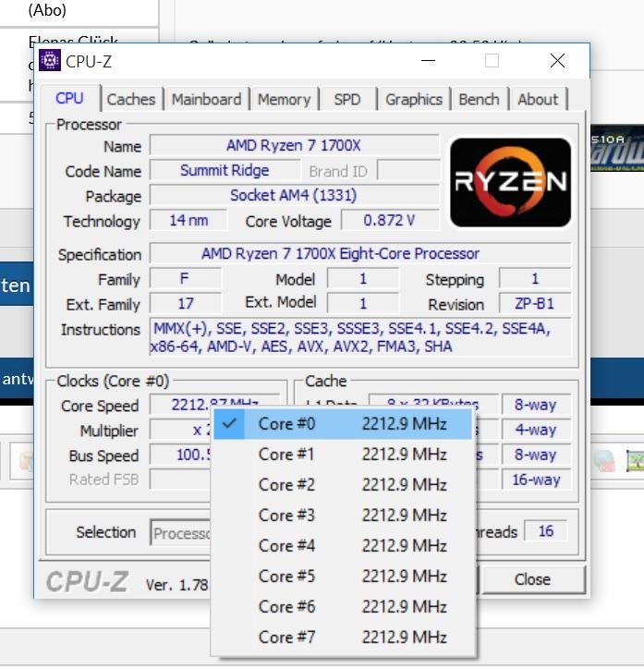Pick Core #4 in the popup menu
The width and height of the screenshot is (644, 668).
tap(343, 546)
